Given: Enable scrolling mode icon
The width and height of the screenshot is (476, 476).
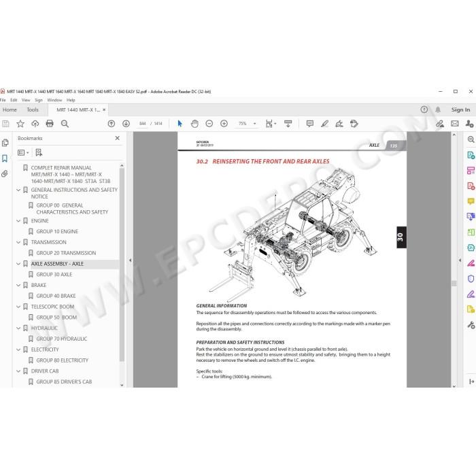Looking at the screenshot, I should tap(288, 124).
